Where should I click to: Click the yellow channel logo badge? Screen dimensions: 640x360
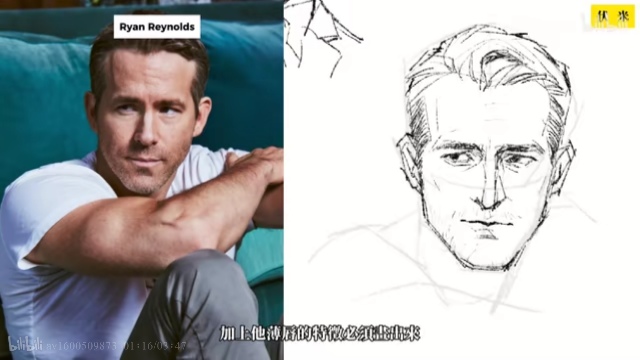point(613,16)
